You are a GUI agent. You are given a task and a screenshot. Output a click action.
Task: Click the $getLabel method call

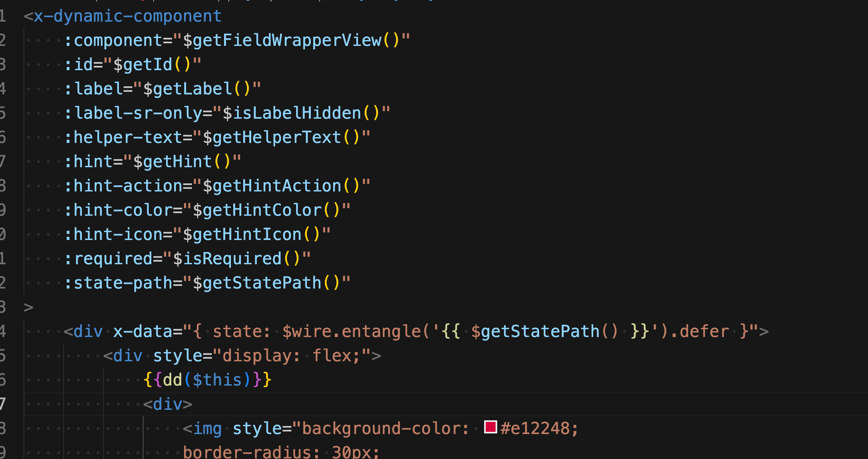[x=187, y=89]
